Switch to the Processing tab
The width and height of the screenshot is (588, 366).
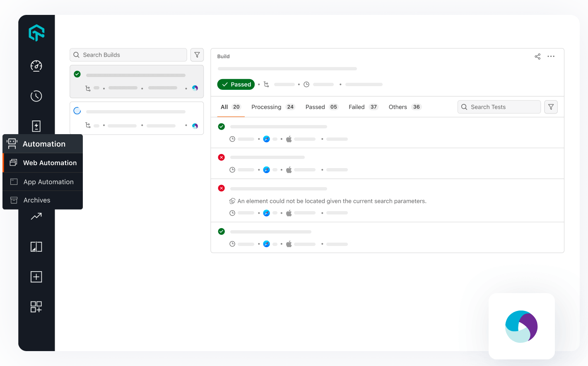(273, 107)
